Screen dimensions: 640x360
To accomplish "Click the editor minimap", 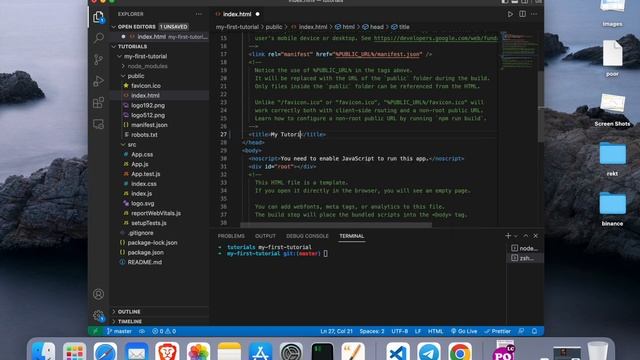I will click(518, 51).
